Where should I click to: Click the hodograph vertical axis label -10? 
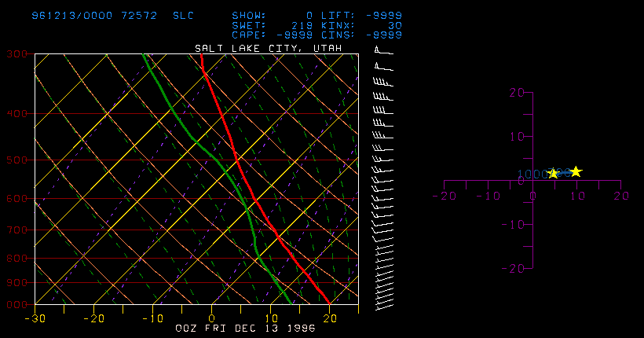click(512, 225)
